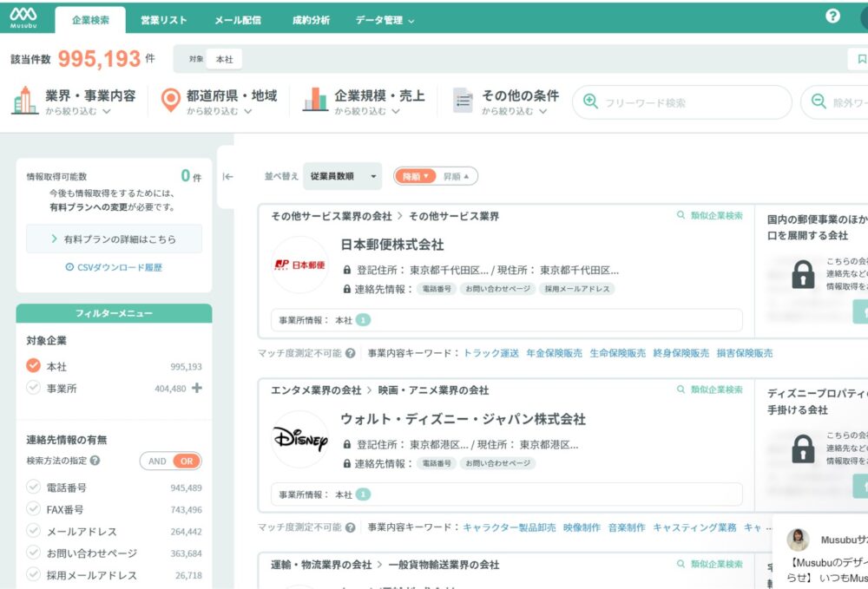This screenshot has width=868, height=589.
Task: Switch to the 成約分析 tab
Action: pos(311,21)
